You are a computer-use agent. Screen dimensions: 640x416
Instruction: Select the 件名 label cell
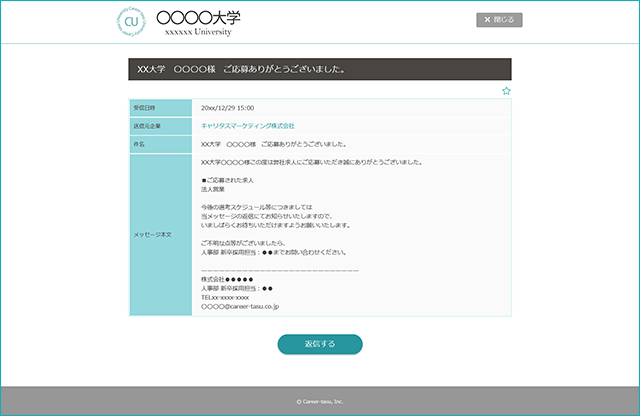tap(160, 144)
